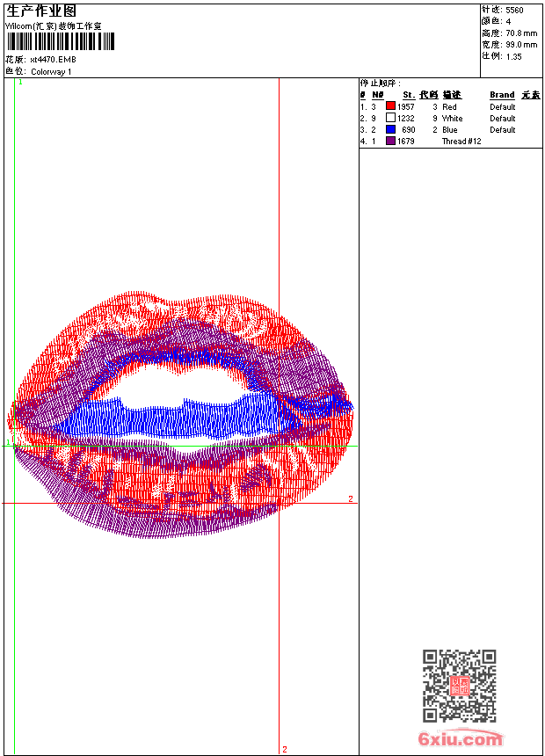Screen dimensions: 545x756
Task: Click stitch count 1679 in the Thread #12 row
Action: pos(405,142)
